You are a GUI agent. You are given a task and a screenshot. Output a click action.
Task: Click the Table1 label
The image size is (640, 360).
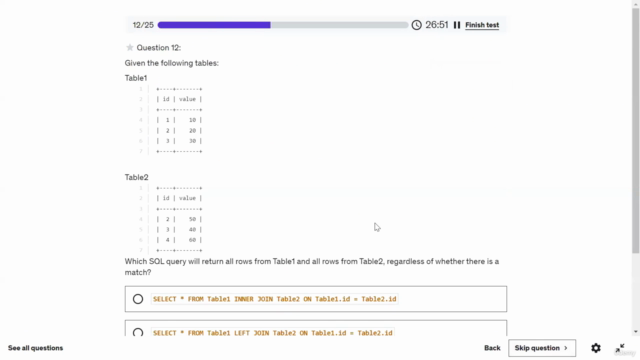click(x=136, y=78)
